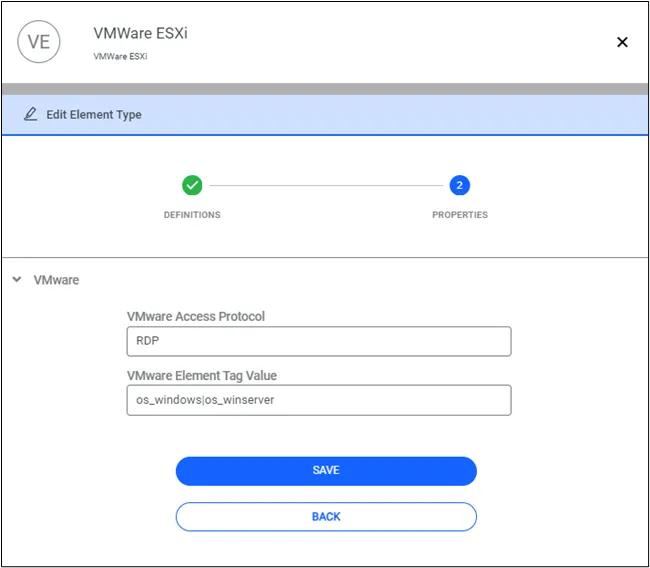The image size is (650, 568).
Task: Edit the VMware Element Tag Value field
Action: coord(319,400)
